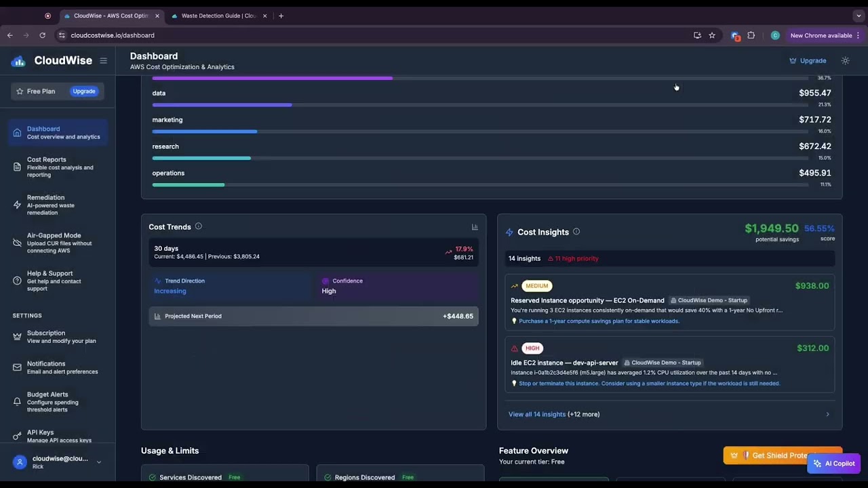Reload the page with the refresh icon

click(x=43, y=35)
